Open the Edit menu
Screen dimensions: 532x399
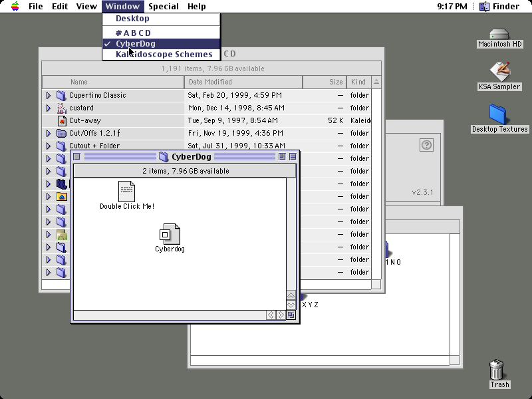(60, 6)
